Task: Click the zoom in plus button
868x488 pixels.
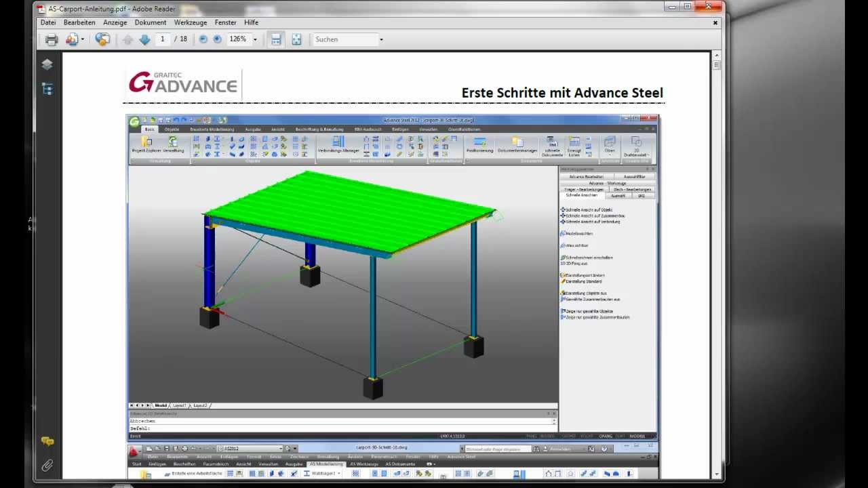Action: click(217, 39)
